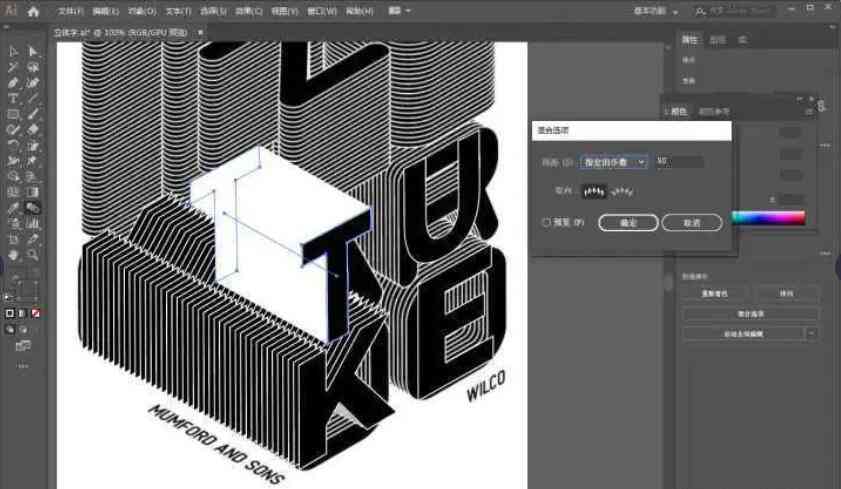Viewport: 841px width, 489px height.
Task: Select the Line Segment tool
Action: click(x=33, y=98)
